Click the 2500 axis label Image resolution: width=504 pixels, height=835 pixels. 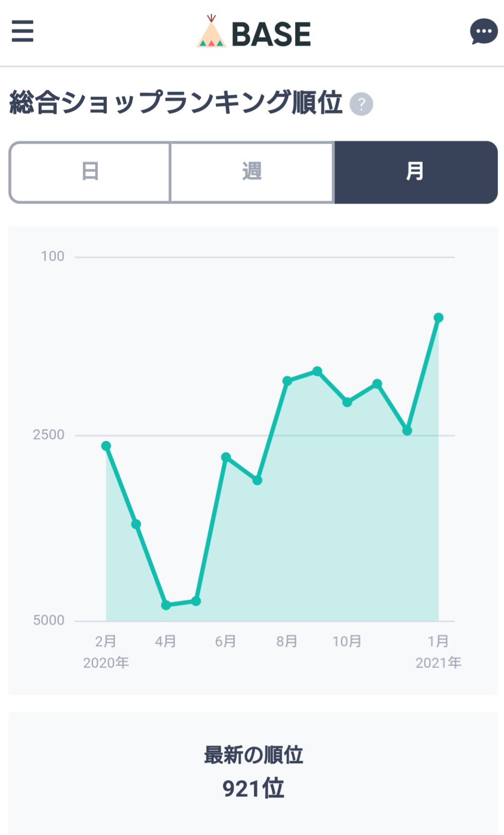(49, 435)
